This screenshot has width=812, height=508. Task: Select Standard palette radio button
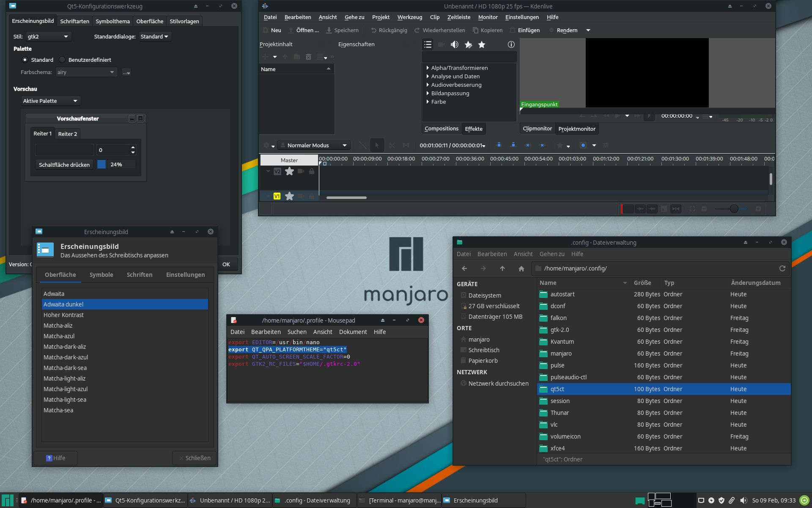pyautogui.click(x=25, y=60)
